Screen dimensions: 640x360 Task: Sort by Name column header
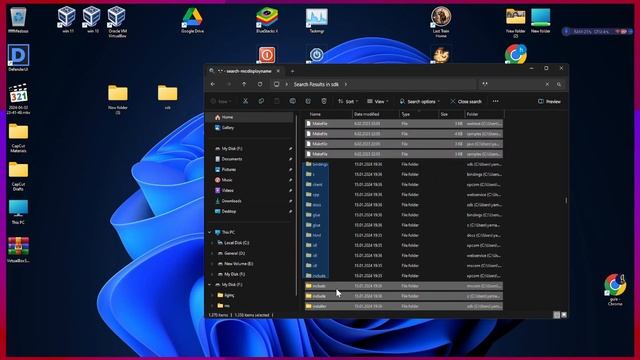coord(329,114)
